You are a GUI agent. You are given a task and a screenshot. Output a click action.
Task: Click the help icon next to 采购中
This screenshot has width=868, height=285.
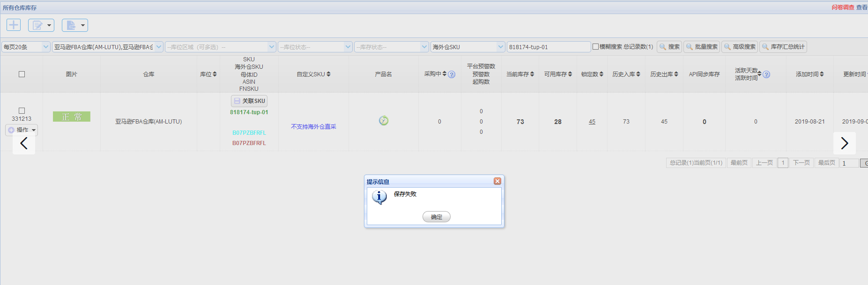tap(452, 74)
